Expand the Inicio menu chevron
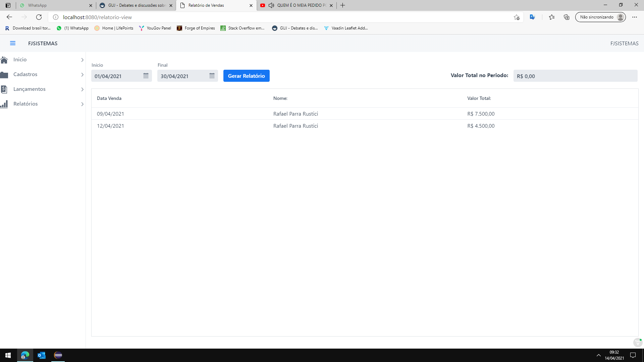The image size is (644, 362). point(82,60)
